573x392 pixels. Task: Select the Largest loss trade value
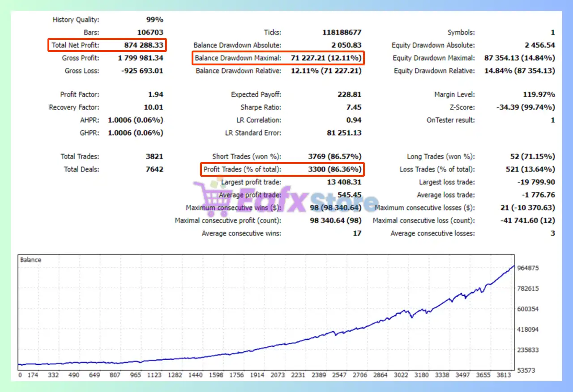(536, 182)
